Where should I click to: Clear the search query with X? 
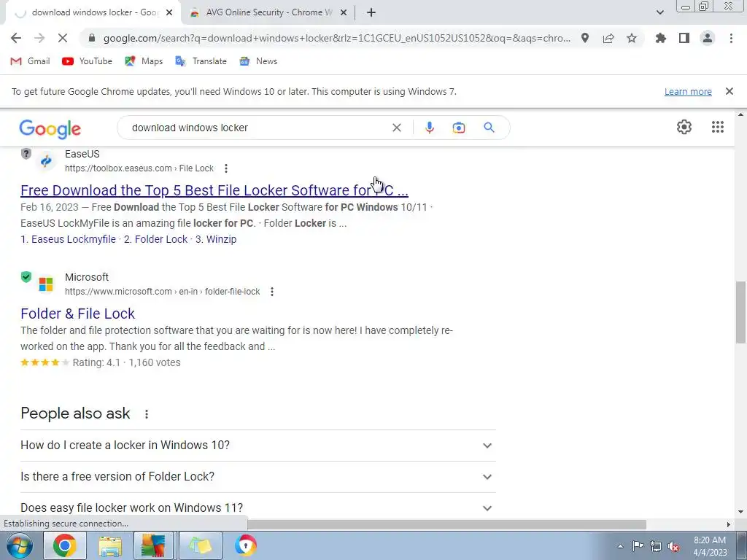click(x=396, y=128)
